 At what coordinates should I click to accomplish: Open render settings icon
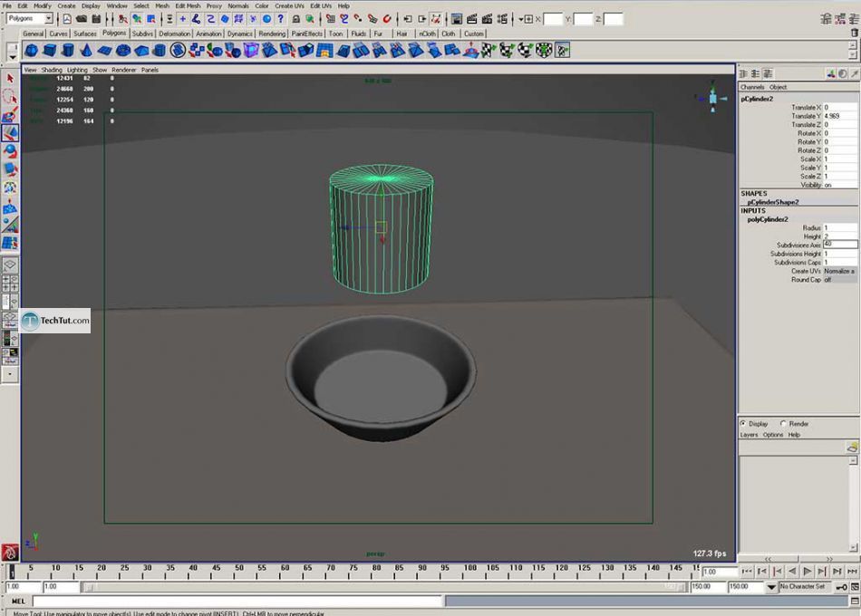coord(502,19)
